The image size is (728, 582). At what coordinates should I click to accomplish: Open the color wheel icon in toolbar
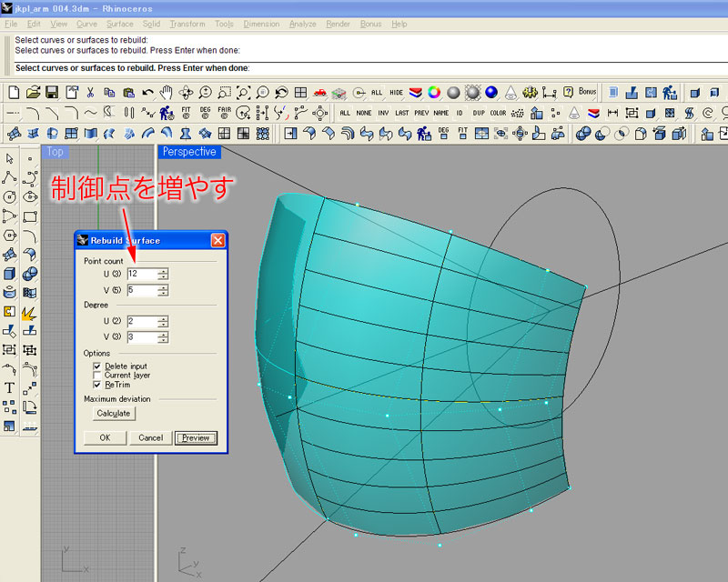point(434,93)
